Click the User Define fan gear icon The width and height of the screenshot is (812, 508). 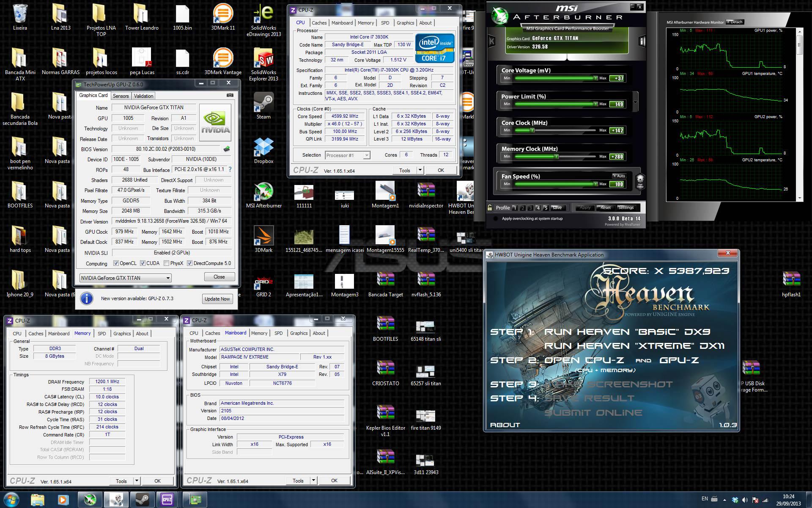click(640, 181)
